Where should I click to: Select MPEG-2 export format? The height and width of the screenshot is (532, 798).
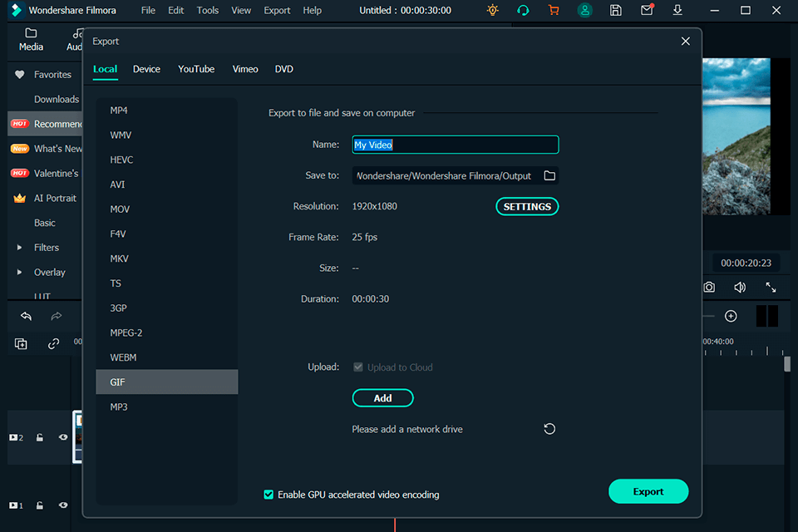click(167, 332)
